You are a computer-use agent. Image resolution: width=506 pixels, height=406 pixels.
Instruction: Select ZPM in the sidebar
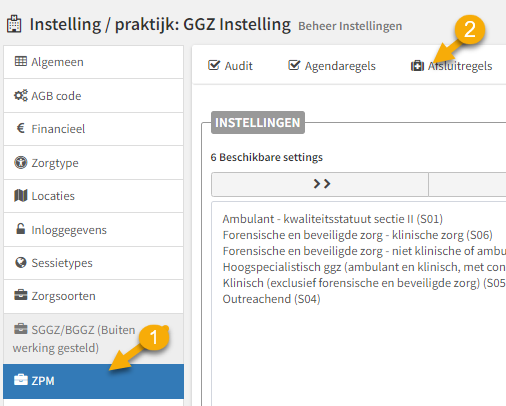click(x=93, y=381)
